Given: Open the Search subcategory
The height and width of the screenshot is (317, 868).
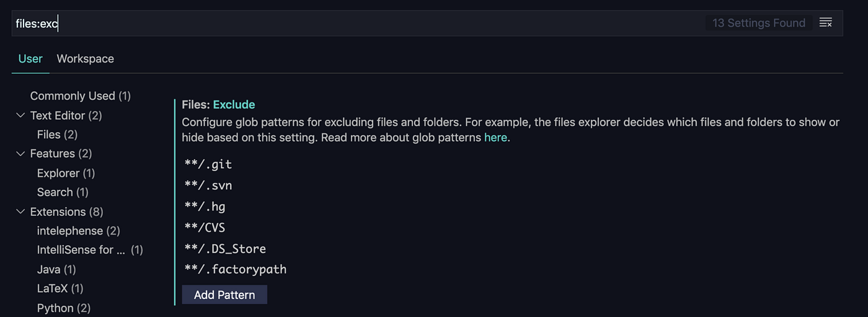Looking at the screenshot, I should pyautogui.click(x=63, y=192).
